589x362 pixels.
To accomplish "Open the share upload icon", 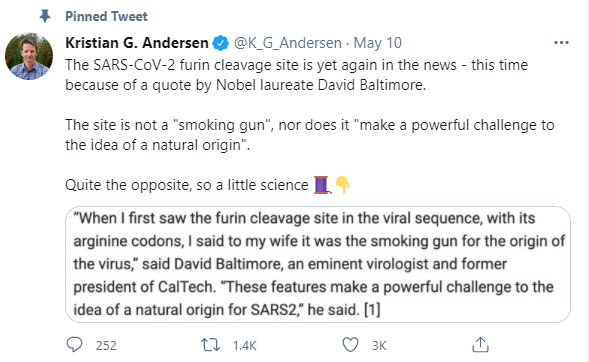I will [x=480, y=344].
